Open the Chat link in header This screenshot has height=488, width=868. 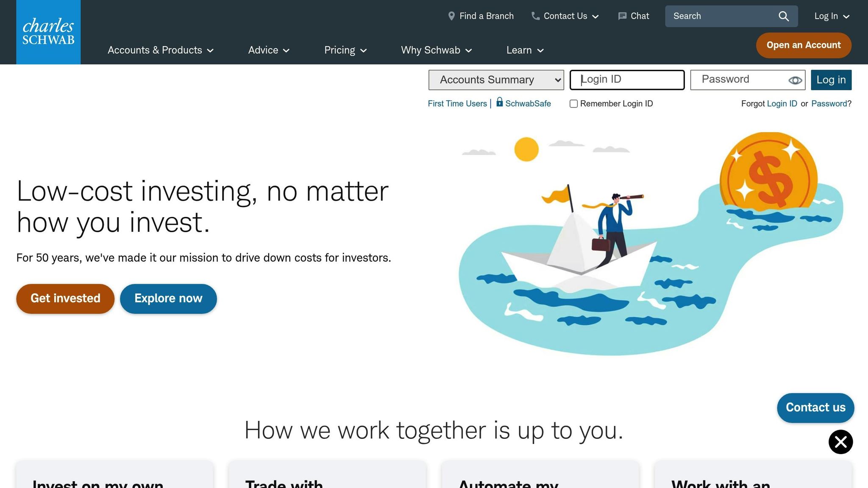pyautogui.click(x=634, y=16)
